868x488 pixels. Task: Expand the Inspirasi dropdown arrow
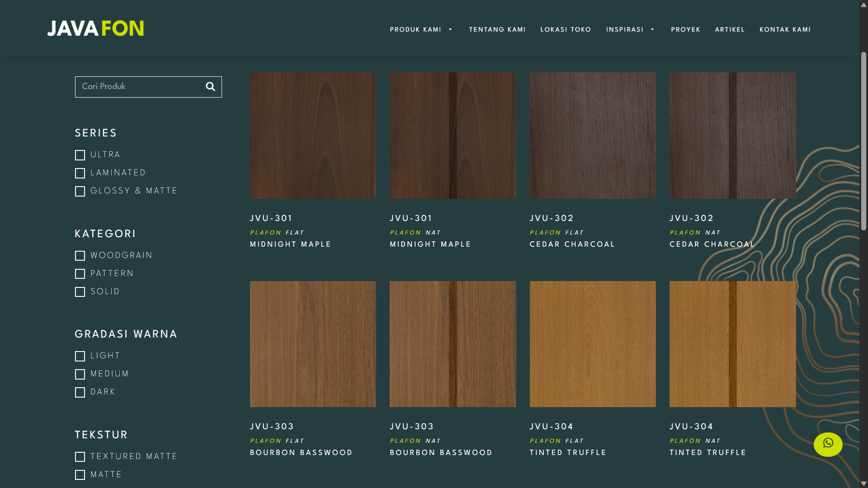pos(652,29)
